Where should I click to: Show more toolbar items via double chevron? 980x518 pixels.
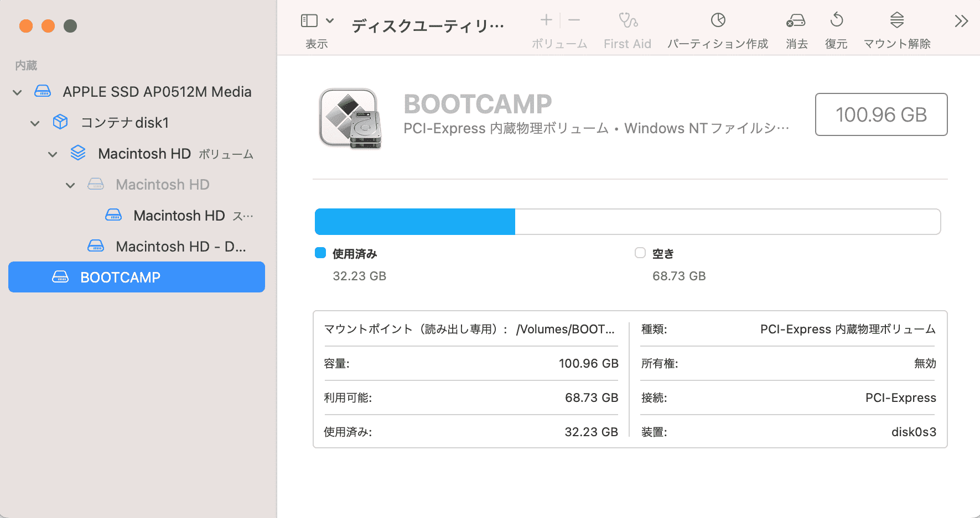[961, 21]
